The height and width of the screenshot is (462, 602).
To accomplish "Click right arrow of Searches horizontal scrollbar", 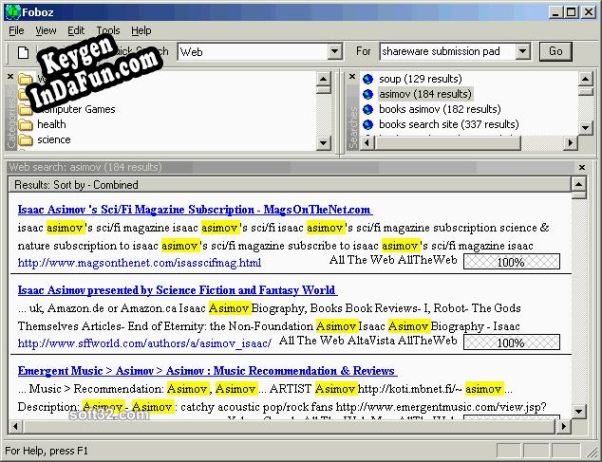I will pyautogui.click(x=570, y=143).
